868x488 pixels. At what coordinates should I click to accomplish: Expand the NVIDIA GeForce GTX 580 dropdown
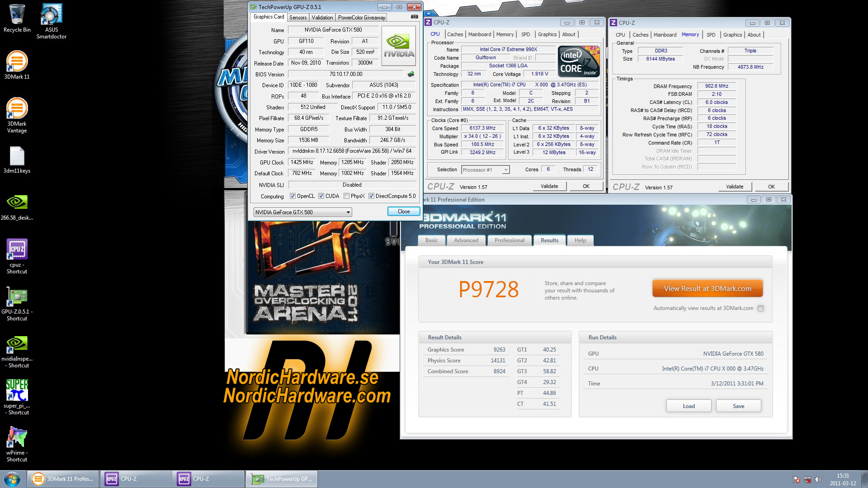[x=348, y=212]
